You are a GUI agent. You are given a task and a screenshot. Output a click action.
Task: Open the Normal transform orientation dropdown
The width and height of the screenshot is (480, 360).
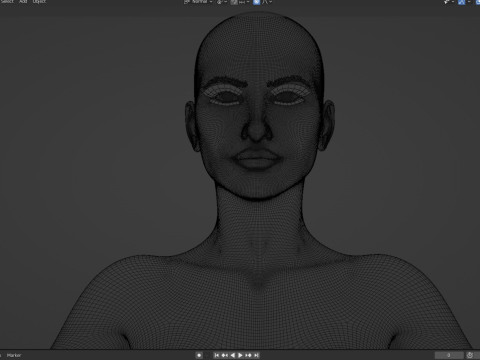click(x=199, y=2)
